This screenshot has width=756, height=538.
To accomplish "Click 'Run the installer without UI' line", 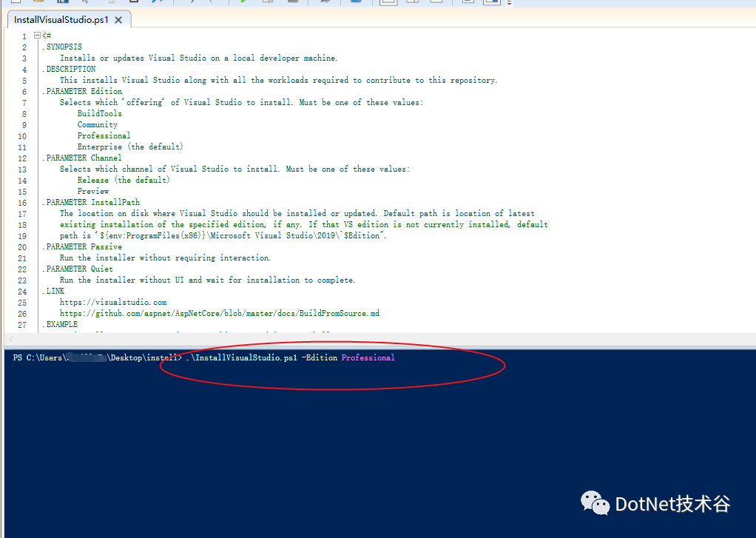I will (x=207, y=280).
